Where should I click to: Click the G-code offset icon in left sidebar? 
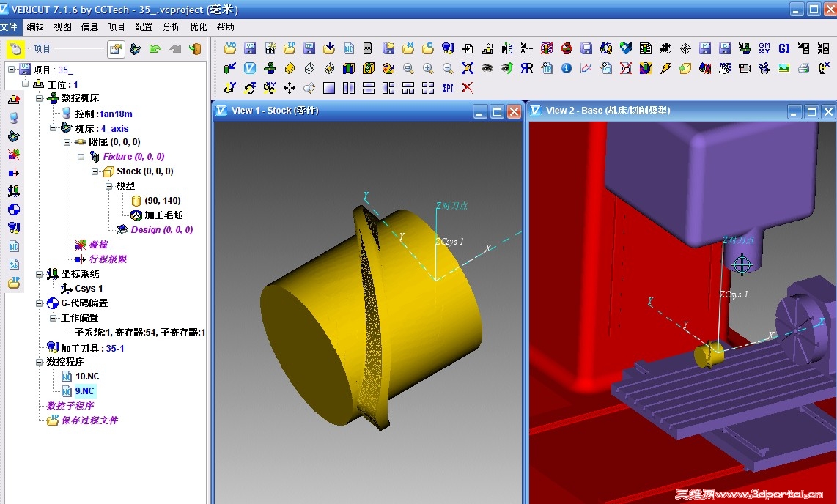(x=14, y=210)
